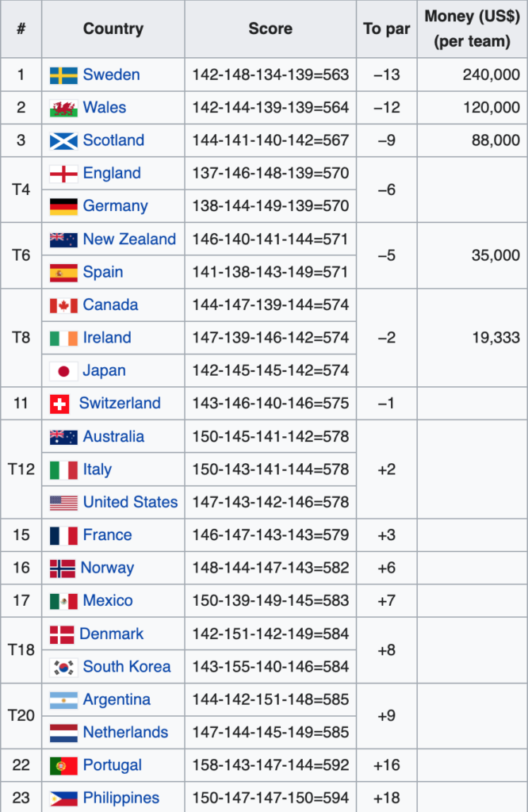Click the United States flag icon

[63, 503]
